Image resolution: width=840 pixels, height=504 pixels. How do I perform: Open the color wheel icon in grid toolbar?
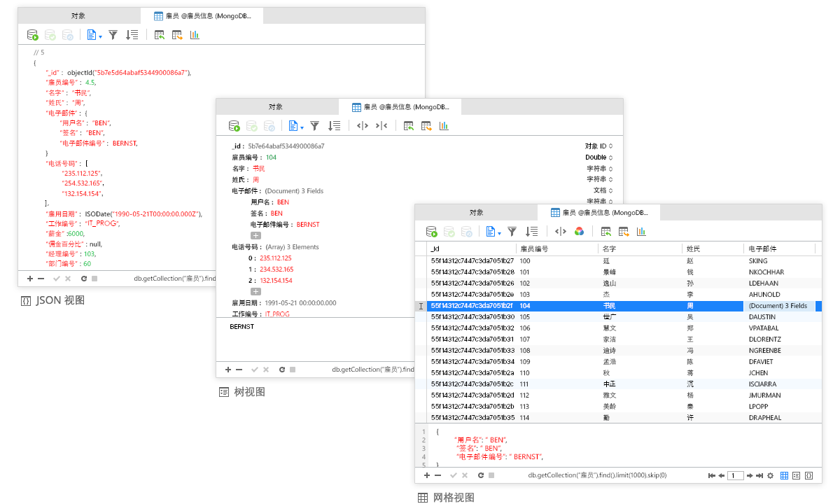tap(579, 232)
